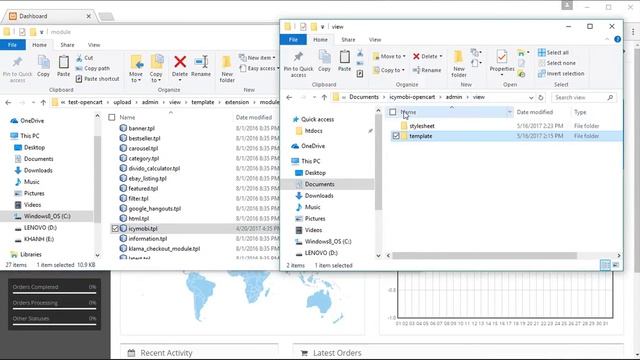
Task: Open the Home tab in module window
Action: 40,45
